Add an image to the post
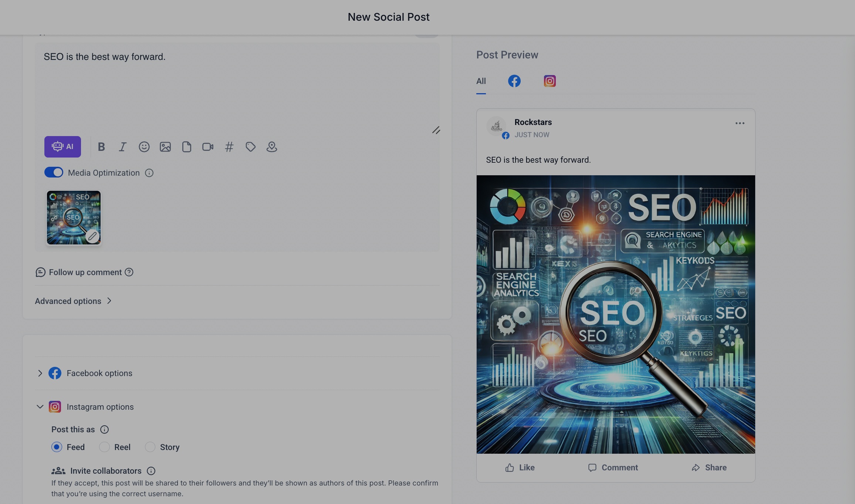Image resolution: width=855 pixels, height=504 pixels. coord(165,147)
